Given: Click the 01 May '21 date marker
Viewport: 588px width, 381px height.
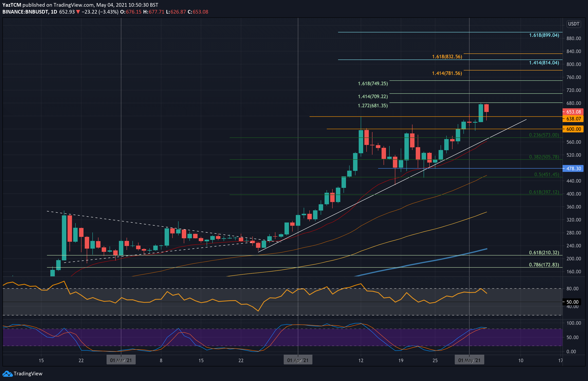Looking at the screenshot, I should (470, 360).
